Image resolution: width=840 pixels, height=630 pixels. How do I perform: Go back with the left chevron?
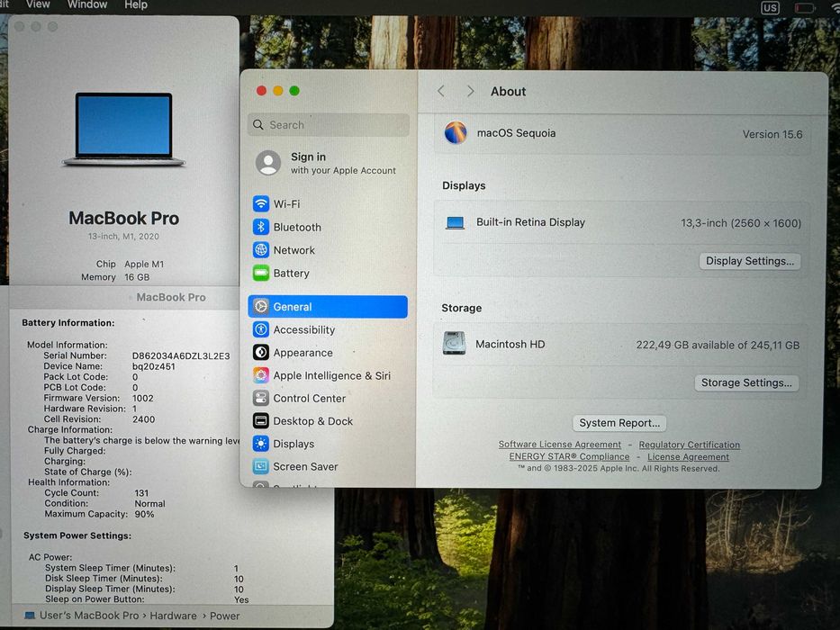click(441, 91)
